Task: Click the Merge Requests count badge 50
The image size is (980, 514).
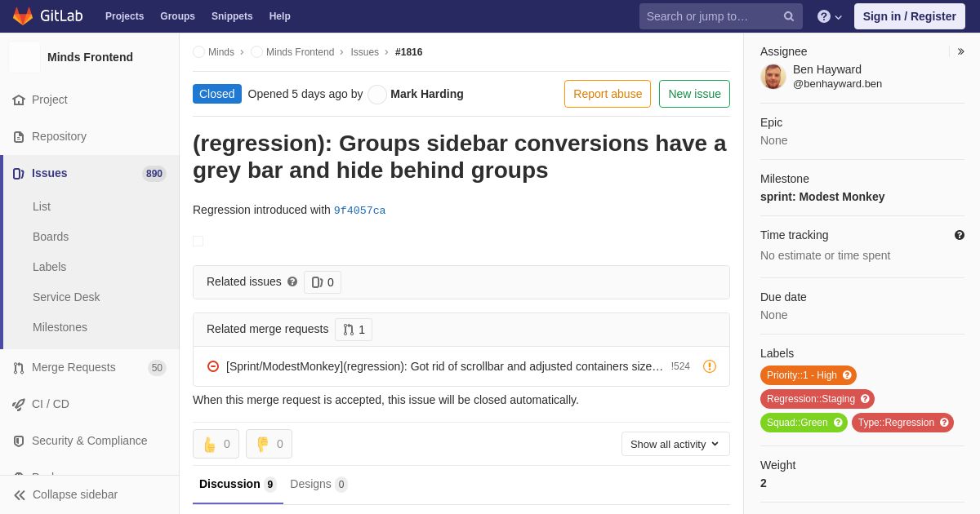Action: [x=157, y=368]
